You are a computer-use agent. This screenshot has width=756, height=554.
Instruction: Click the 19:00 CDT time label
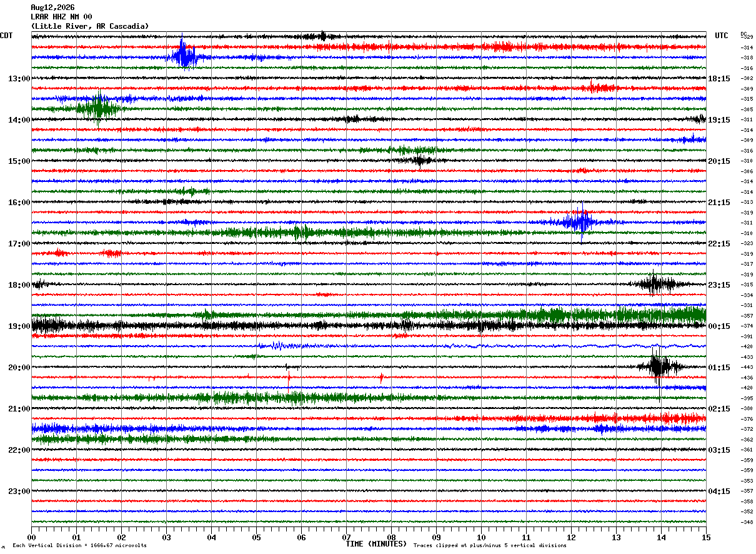[x=19, y=326]
